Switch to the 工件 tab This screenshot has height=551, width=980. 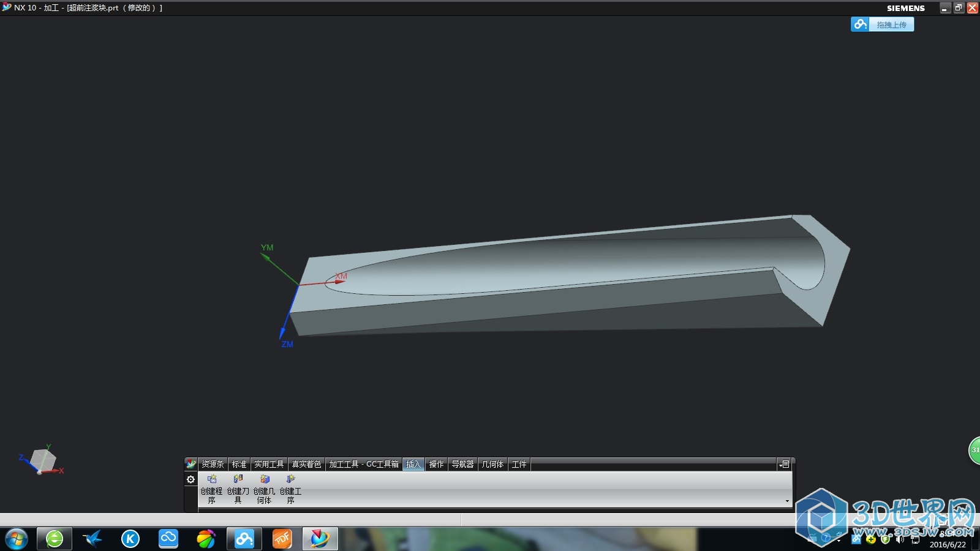(519, 465)
